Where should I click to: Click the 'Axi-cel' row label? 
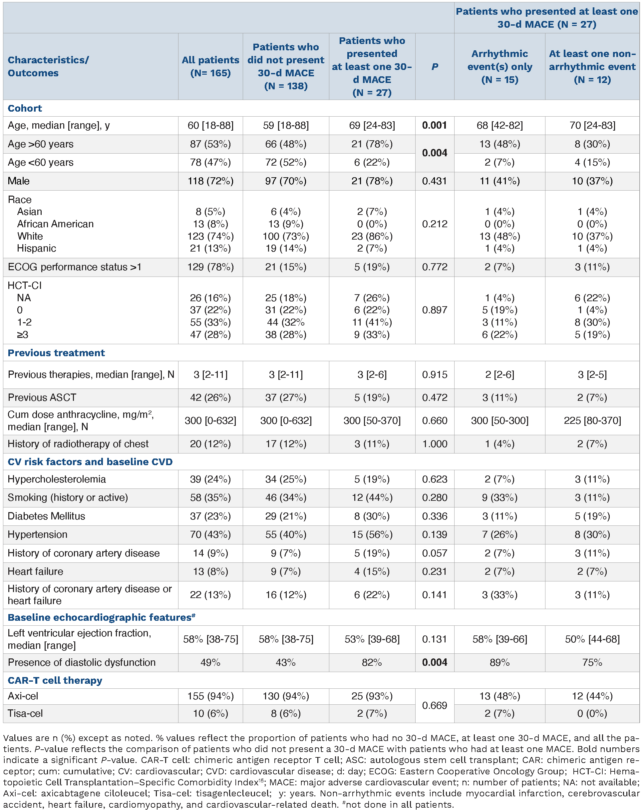click(x=23, y=696)
